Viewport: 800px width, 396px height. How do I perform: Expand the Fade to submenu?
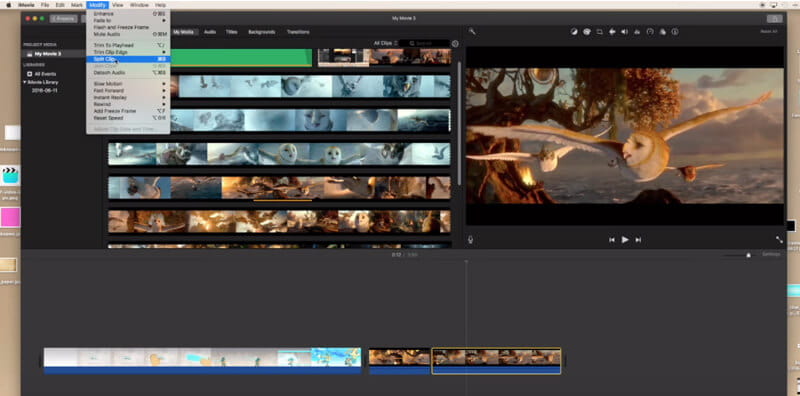tap(129, 20)
